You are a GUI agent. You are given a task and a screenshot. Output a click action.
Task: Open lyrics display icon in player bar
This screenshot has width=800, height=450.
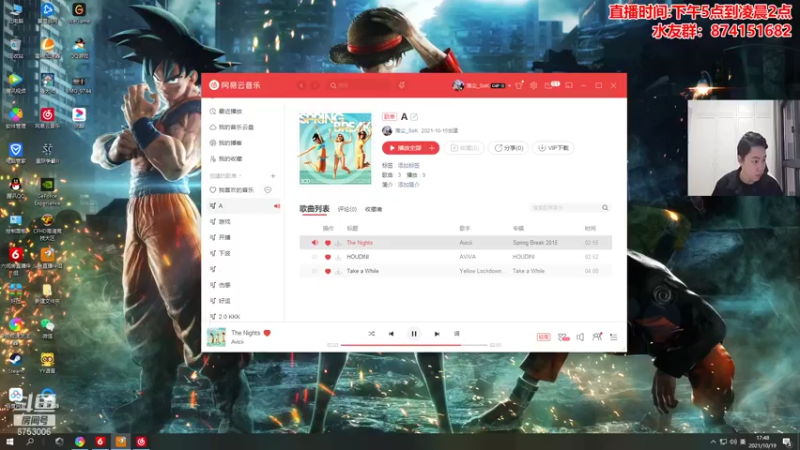coord(457,334)
